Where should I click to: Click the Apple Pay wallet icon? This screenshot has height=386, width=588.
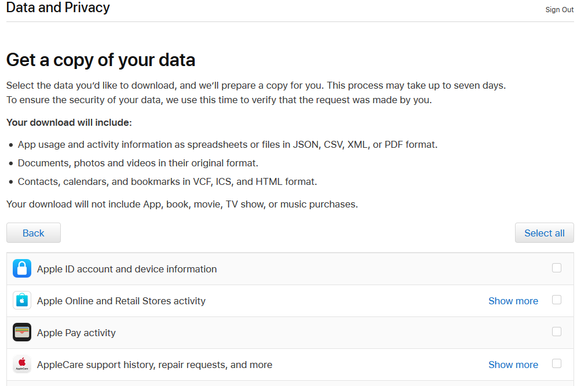(x=22, y=332)
